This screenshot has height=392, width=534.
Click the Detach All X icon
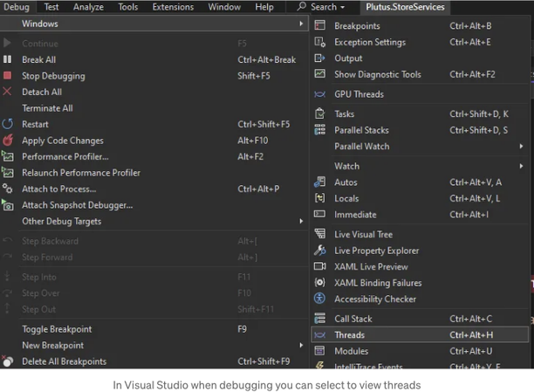7,92
